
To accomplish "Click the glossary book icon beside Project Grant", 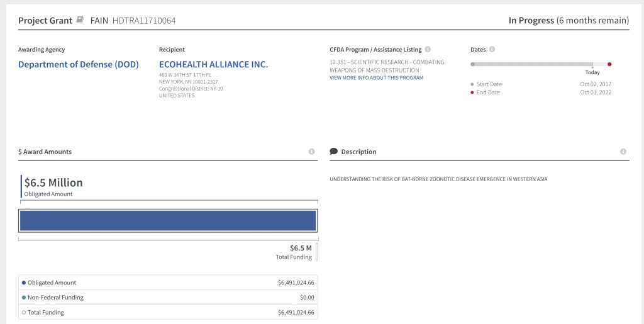I will pos(80,20).
